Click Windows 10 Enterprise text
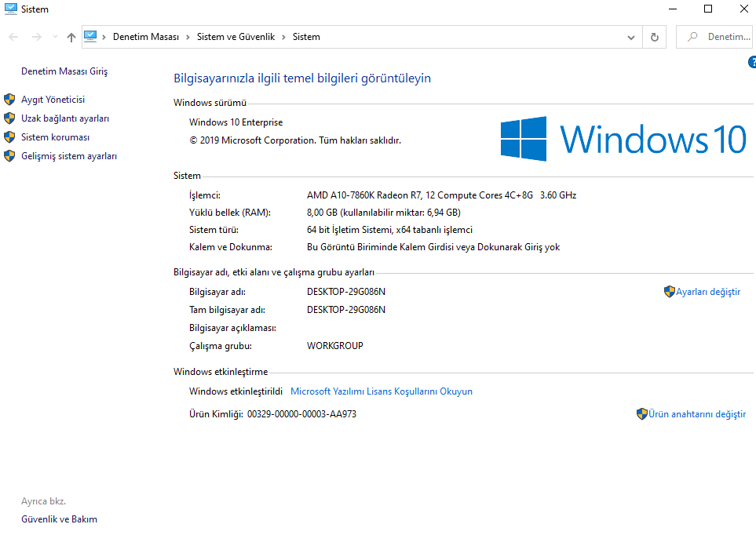Image resolution: width=756 pixels, height=535 pixels. pyautogui.click(x=236, y=122)
